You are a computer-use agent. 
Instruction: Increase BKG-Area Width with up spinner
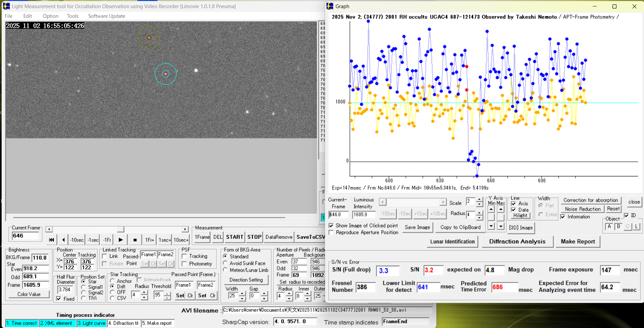point(242,293)
